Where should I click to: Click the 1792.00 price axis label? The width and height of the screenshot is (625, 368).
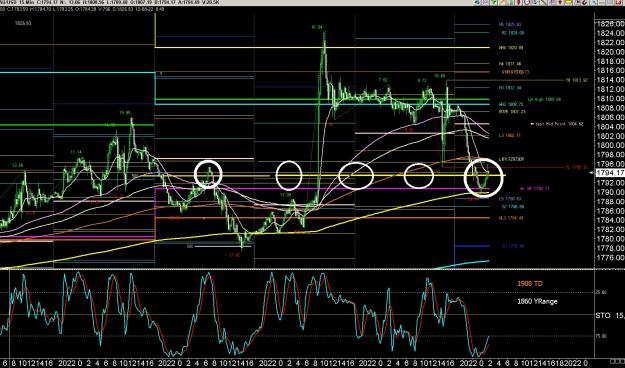tap(610, 183)
